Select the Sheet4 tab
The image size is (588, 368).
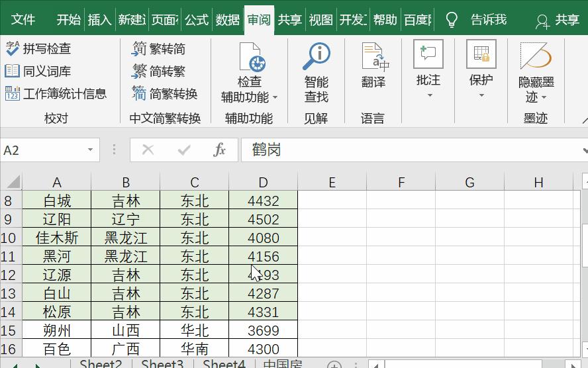(224, 364)
